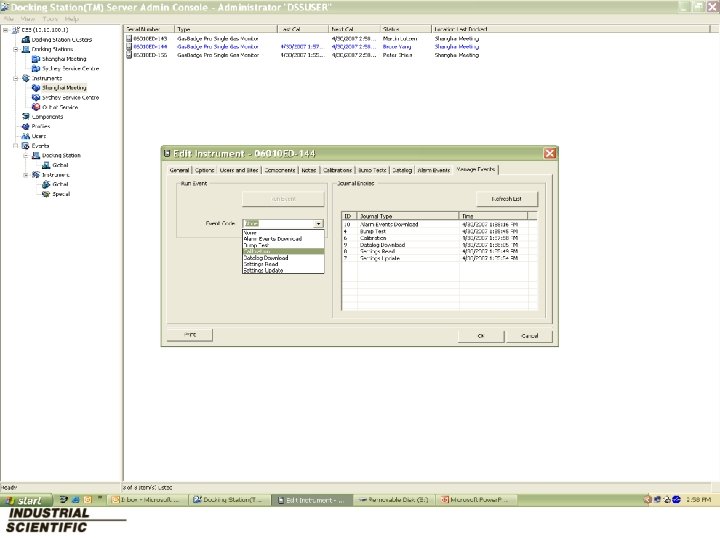Switch to the Alarm Events tab
Screen dimensions: 720x540
(x=433, y=170)
